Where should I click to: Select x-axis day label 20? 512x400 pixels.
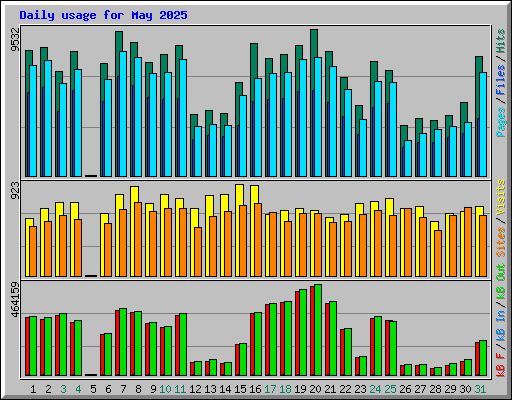pyautogui.click(x=315, y=389)
